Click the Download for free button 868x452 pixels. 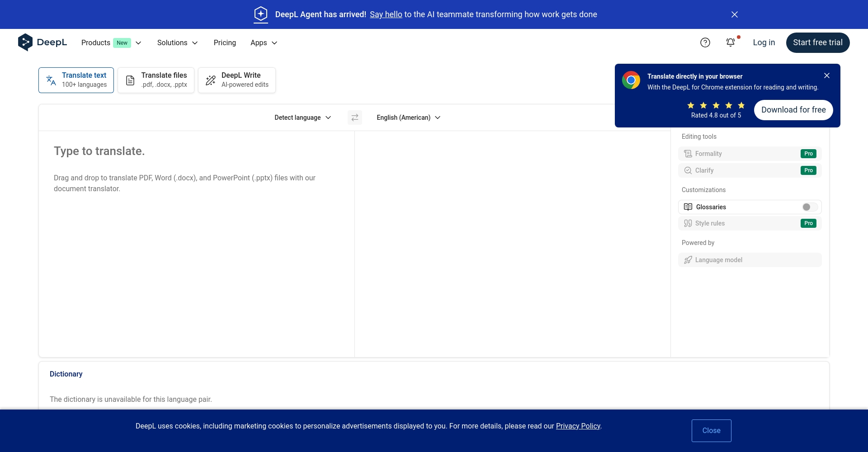point(793,110)
